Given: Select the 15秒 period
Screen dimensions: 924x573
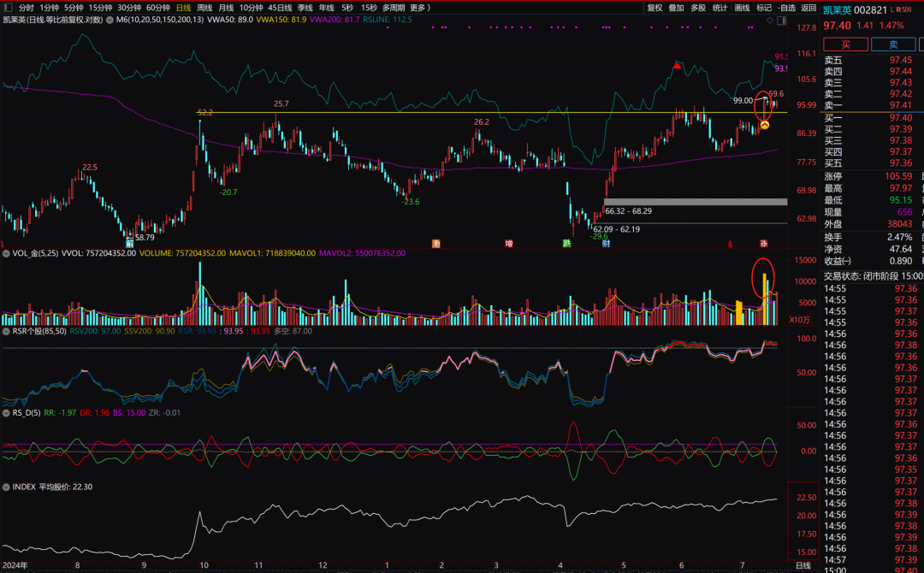Looking at the screenshot, I should (x=369, y=8).
